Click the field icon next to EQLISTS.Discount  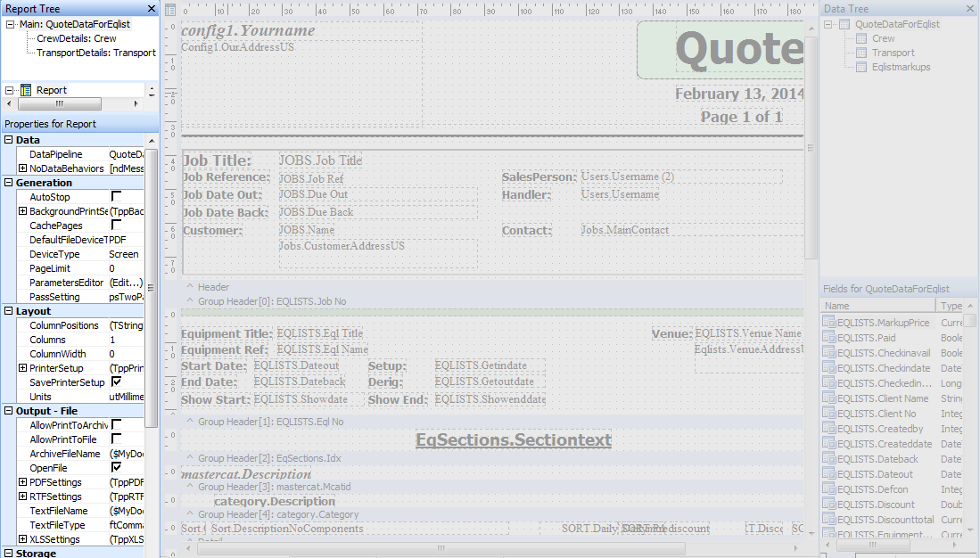828,505
